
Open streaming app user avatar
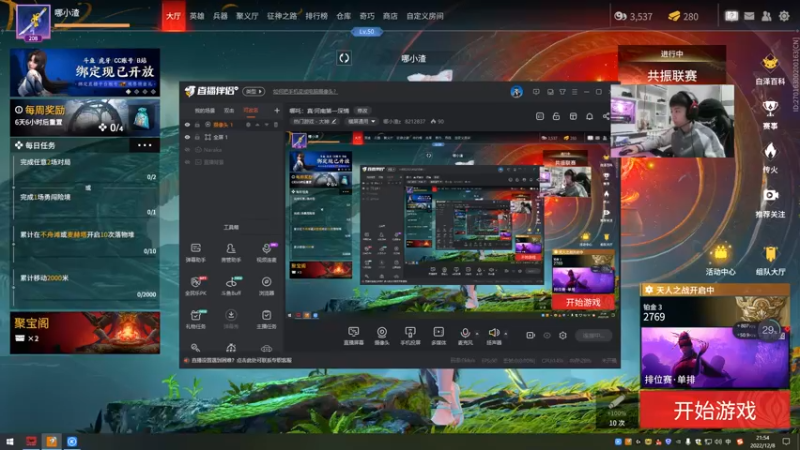(x=516, y=92)
